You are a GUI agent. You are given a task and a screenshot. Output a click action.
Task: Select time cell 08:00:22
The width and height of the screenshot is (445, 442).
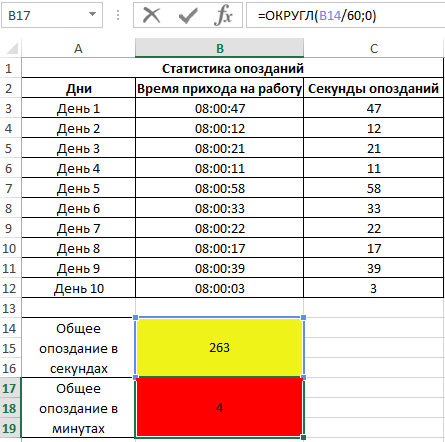click(219, 228)
